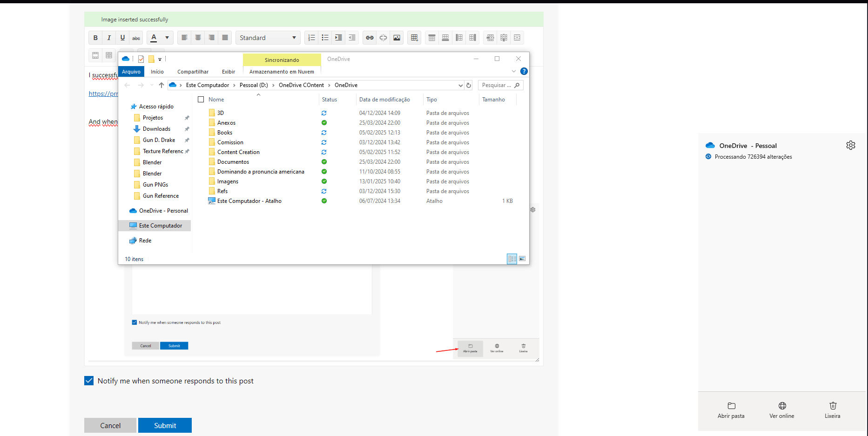The image size is (868, 436).
Task: Click Abrir pasta in OneDrive panel
Action: tap(731, 410)
